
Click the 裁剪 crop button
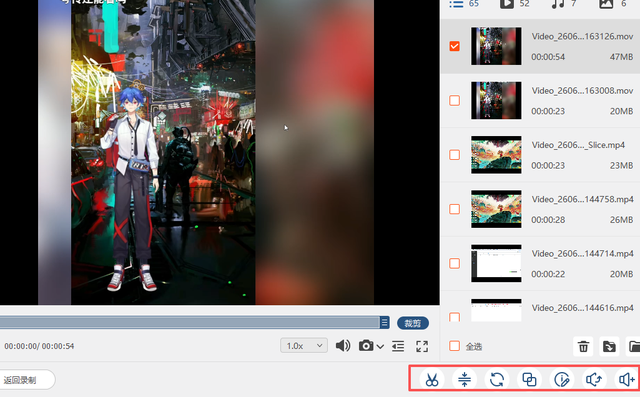[413, 323]
